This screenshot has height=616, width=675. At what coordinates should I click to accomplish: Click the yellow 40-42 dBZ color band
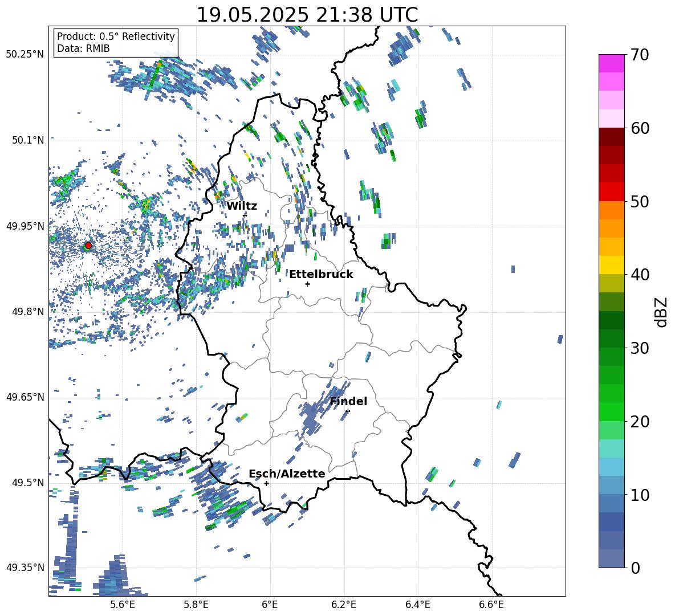(x=611, y=265)
